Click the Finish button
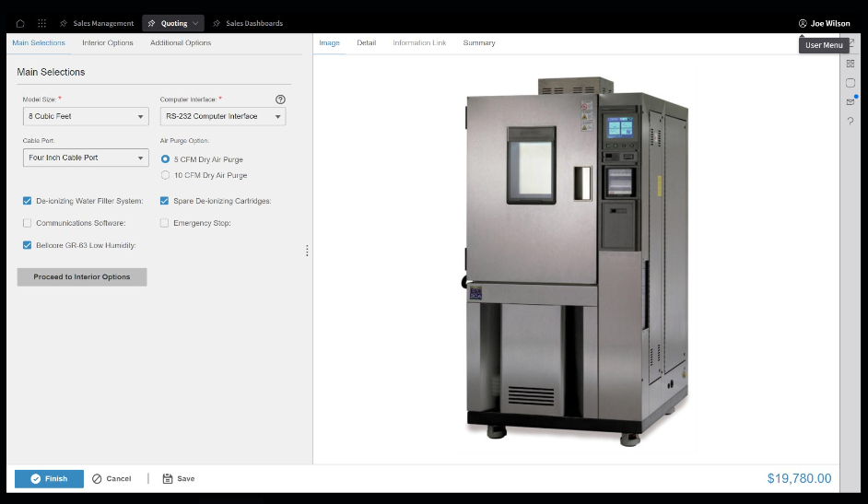This screenshot has width=868, height=504. (49, 478)
